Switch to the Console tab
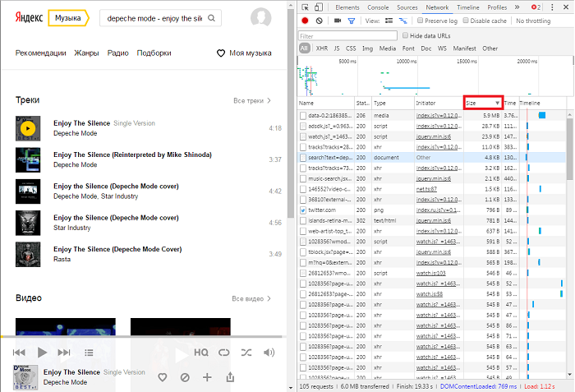The image size is (575, 392). tap(378, 7)
